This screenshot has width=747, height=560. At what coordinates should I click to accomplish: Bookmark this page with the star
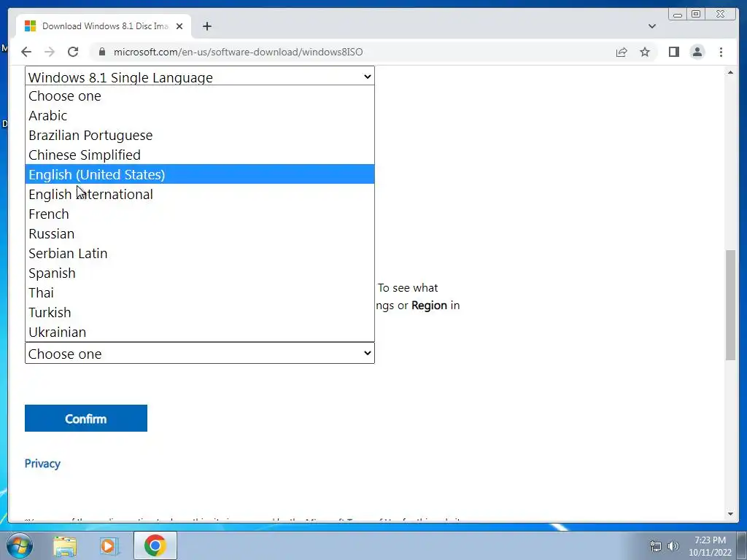pos(645,52)
